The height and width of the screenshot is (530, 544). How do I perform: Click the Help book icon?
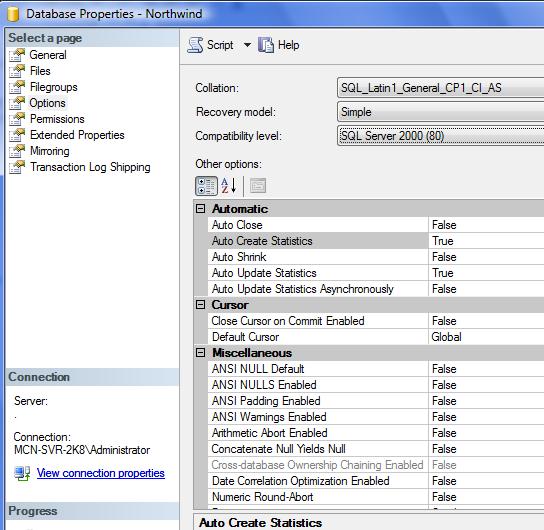coord(266,45)
